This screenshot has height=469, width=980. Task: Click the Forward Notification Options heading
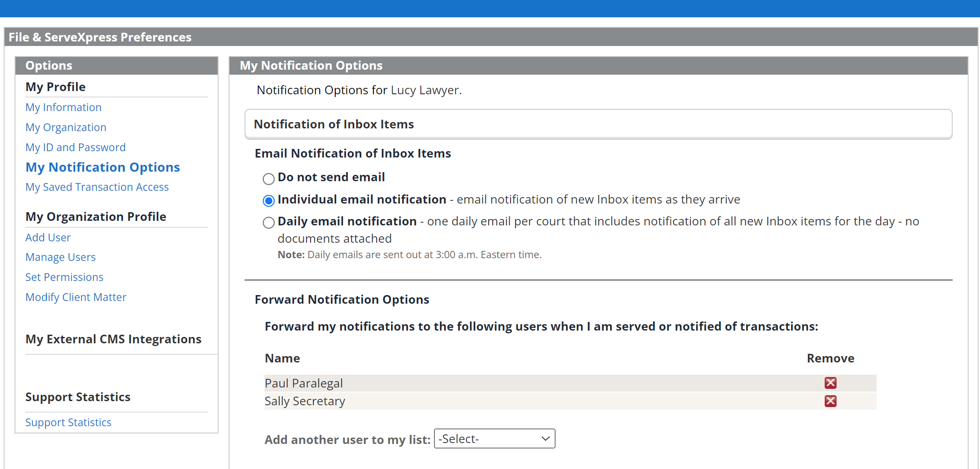(342, 300)
